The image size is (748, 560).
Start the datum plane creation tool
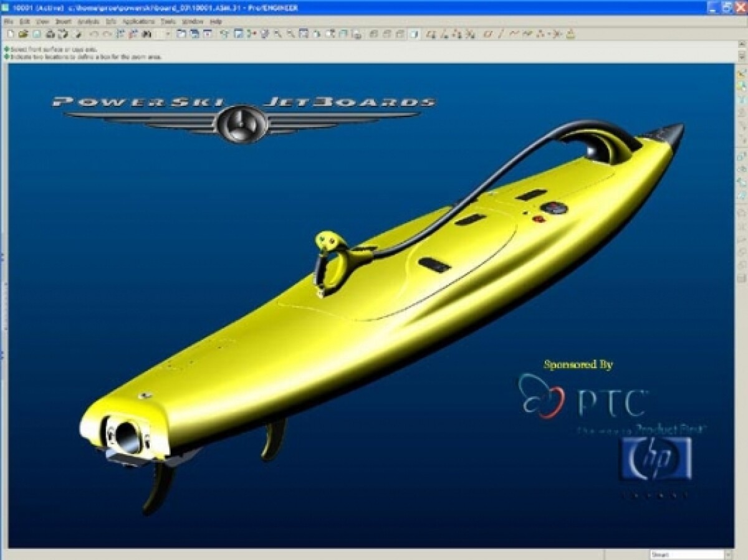click(x=488, y=34)
